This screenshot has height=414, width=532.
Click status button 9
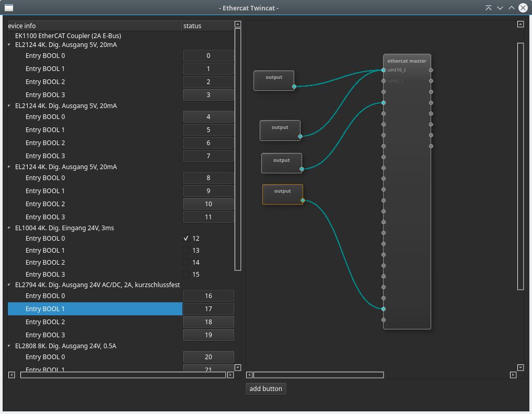click(209, 191)
